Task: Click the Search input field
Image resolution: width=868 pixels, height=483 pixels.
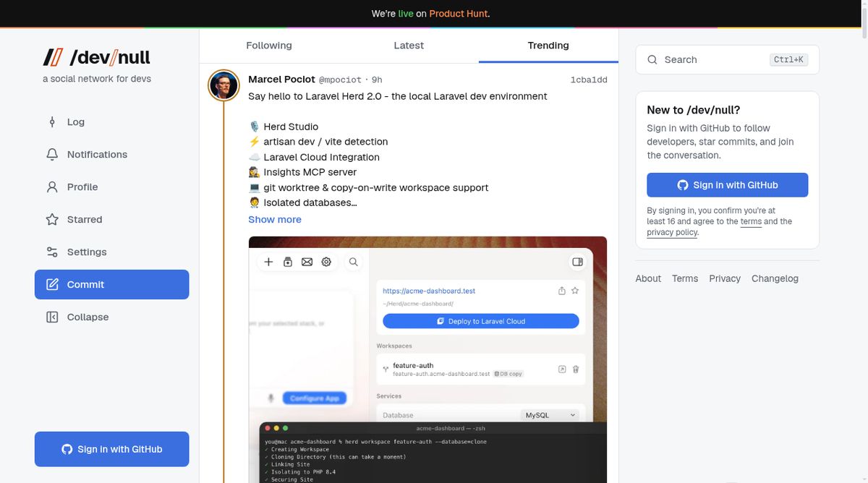Action: (x=727, y=60)
